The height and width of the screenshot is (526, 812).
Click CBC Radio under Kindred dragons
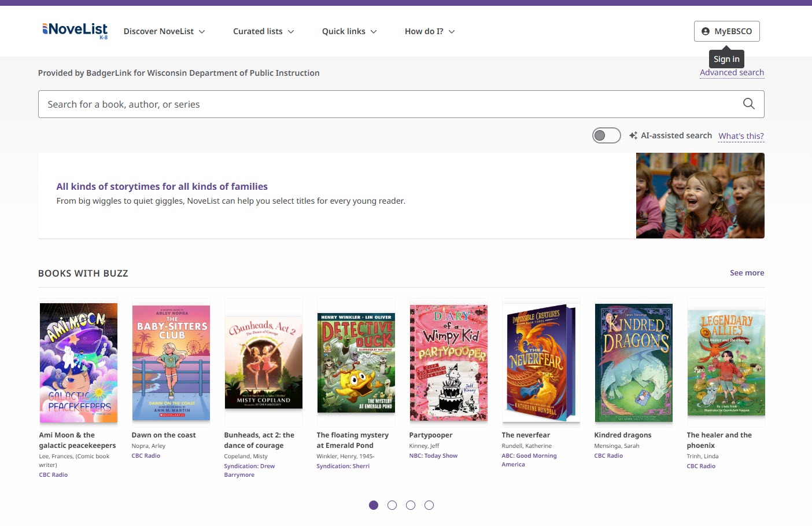(608, 456)
